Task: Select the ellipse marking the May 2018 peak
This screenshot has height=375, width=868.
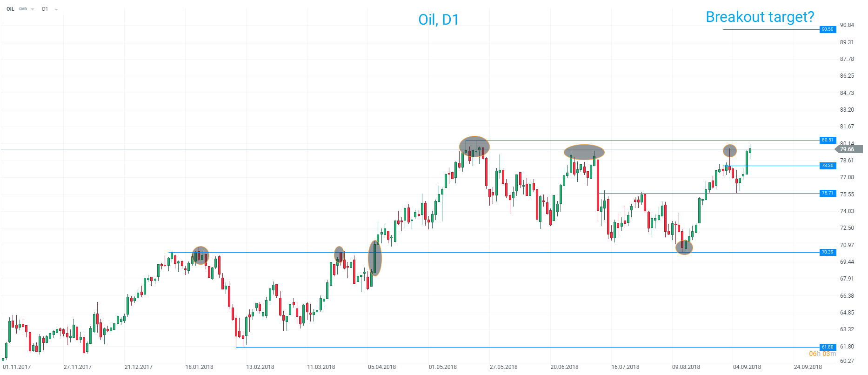Action: tap(474, 146)
